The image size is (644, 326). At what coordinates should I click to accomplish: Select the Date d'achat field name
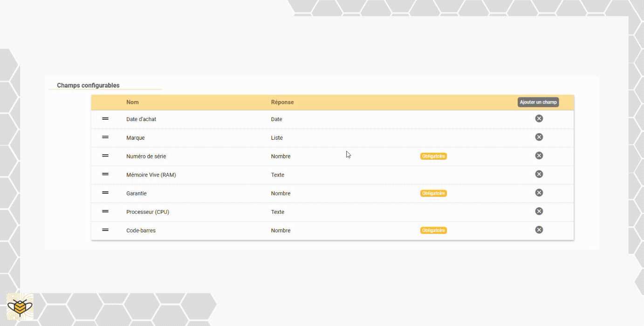pos(141,119)
